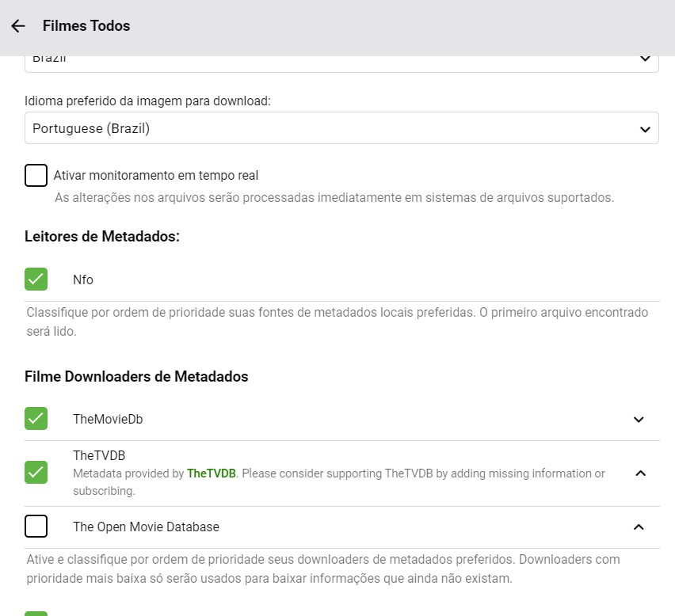
Task: Click the "Ativar monitoramento em tempo real" label
Action: pyautogui.click(x=156, y=175)
